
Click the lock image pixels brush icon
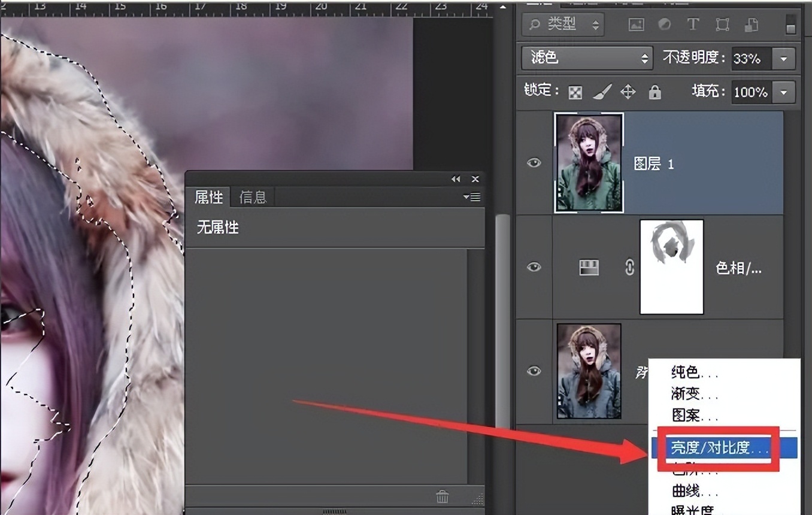pos(601,92)
